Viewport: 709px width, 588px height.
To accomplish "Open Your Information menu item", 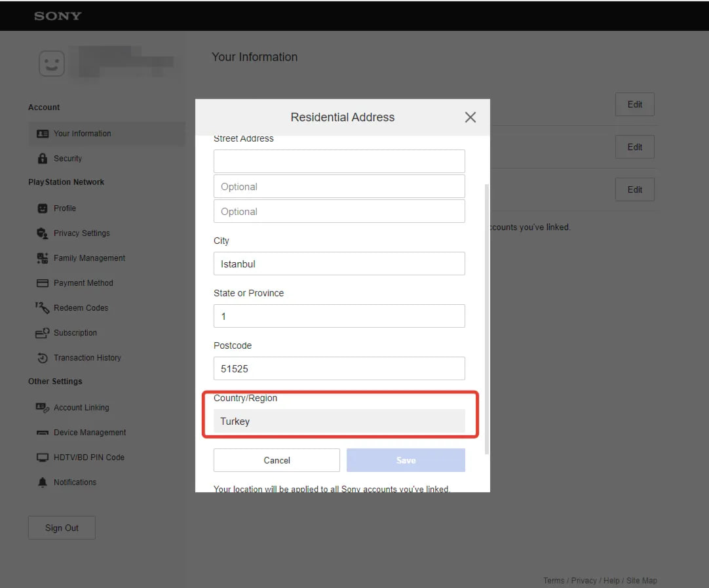I will pyautogui.click(x=82, y=134).
